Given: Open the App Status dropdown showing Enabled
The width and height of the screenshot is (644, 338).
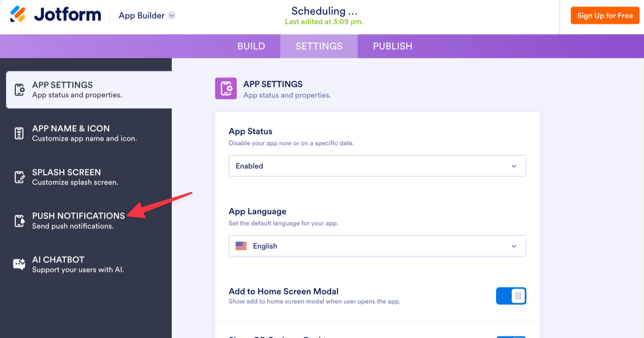Looking at the screenshot, I should tap(377, 166).
